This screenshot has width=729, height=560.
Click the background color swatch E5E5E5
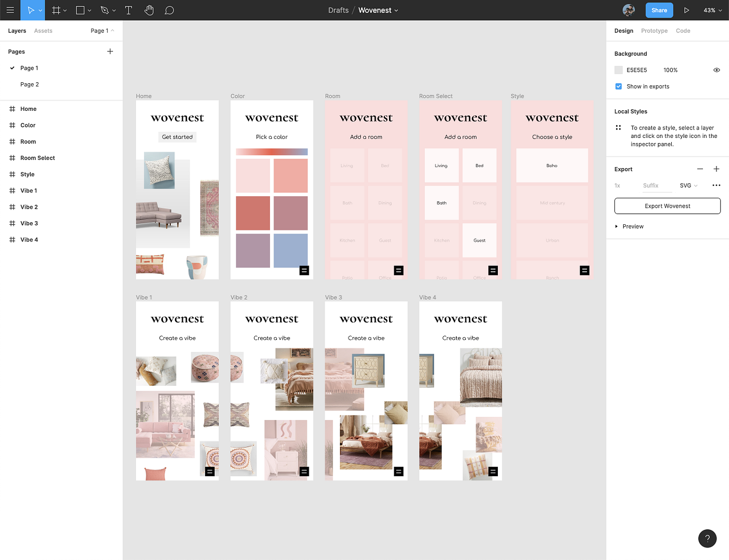(x=619, y=70)
